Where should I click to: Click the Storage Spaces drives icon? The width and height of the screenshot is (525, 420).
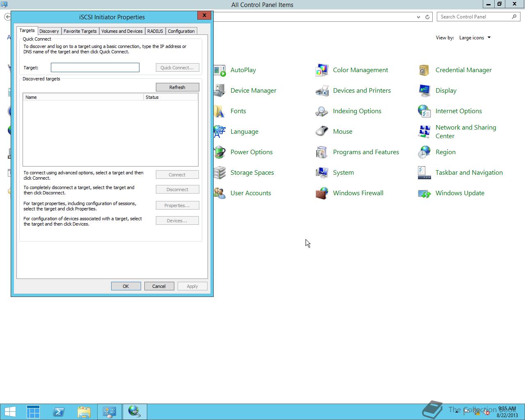tap(220, 173)
